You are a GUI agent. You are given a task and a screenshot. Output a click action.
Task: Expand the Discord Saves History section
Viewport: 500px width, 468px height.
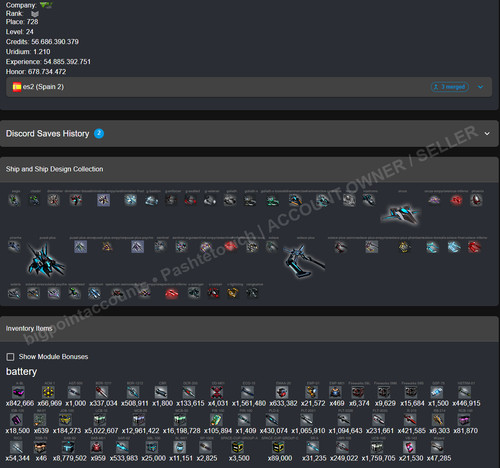pyautogui.click(x=487, y=134)
